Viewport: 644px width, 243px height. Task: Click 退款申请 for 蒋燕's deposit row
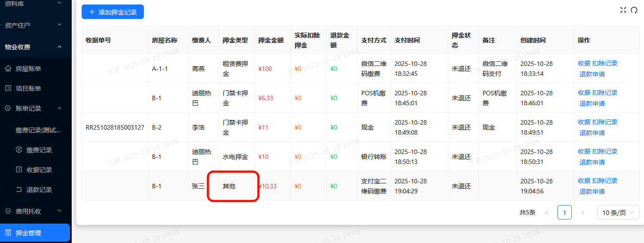coord(592,74)
